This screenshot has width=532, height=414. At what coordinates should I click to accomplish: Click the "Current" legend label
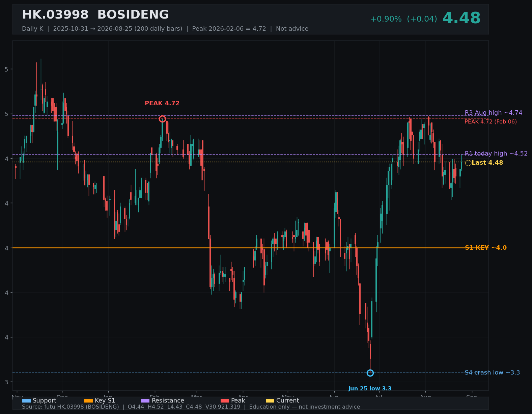pyautogui.click(x=288, y=401)
